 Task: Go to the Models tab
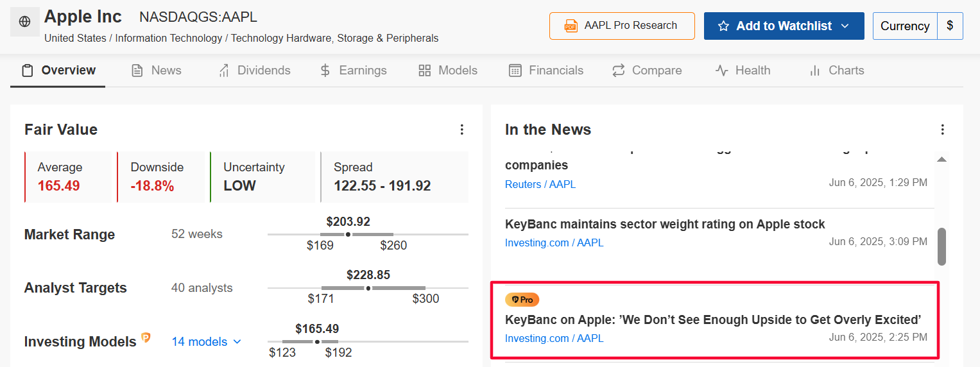(447, 71)
